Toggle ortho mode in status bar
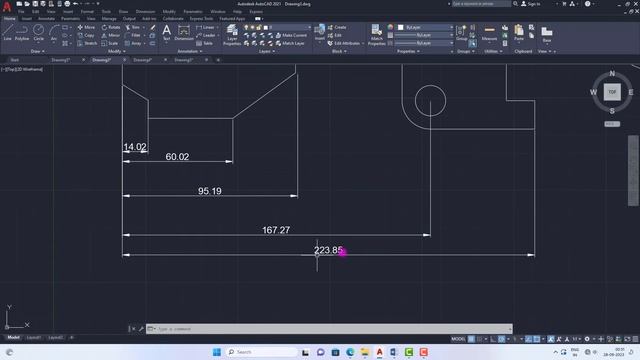 coord(493,339)
